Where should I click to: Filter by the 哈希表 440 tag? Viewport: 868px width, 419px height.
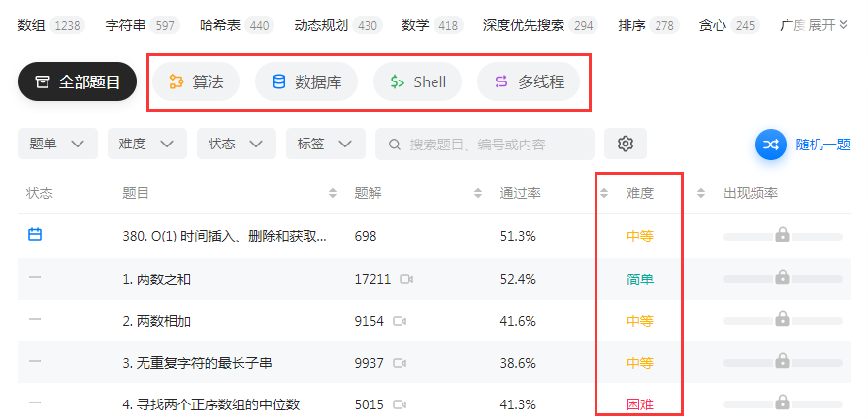click(x=237, y=25)
